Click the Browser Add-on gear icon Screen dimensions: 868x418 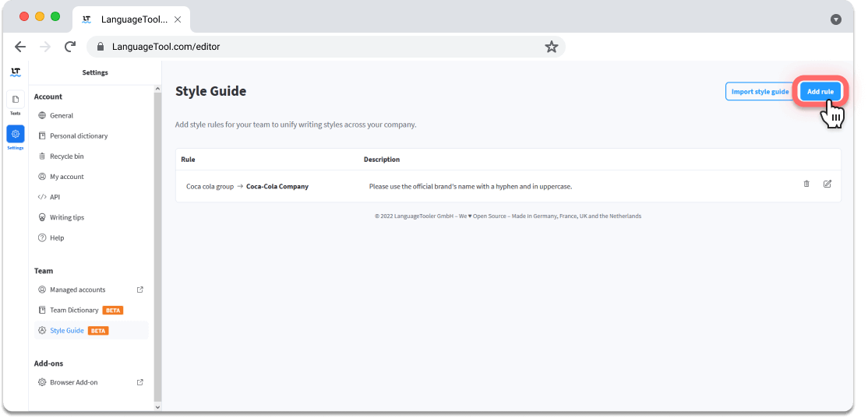[42, 383]
